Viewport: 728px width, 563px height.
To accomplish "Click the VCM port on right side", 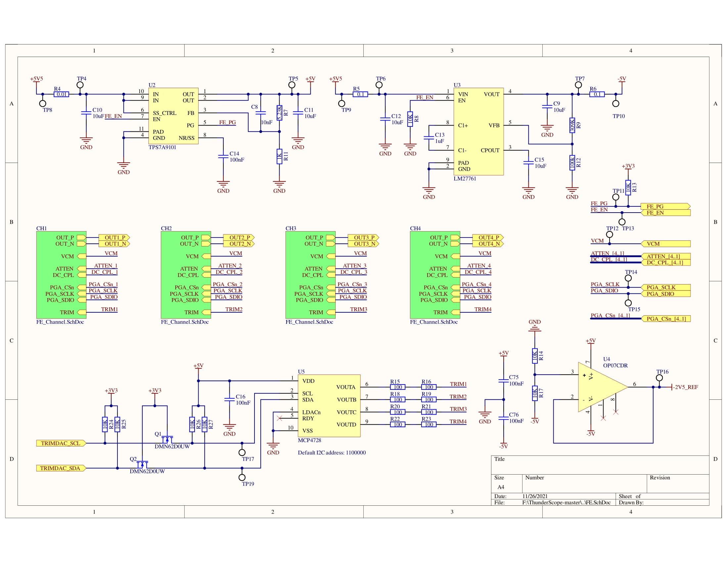I will (x=665, y=244).
